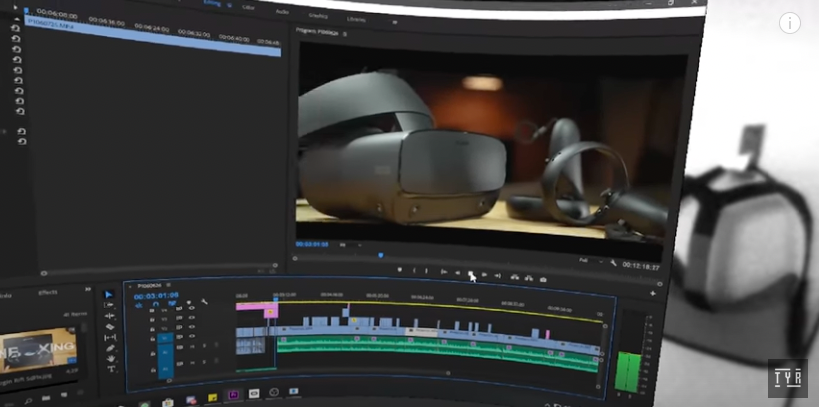Click the last reset parameter icon
The width and height of the screenshot is (819, 407).
coord(21,142)
